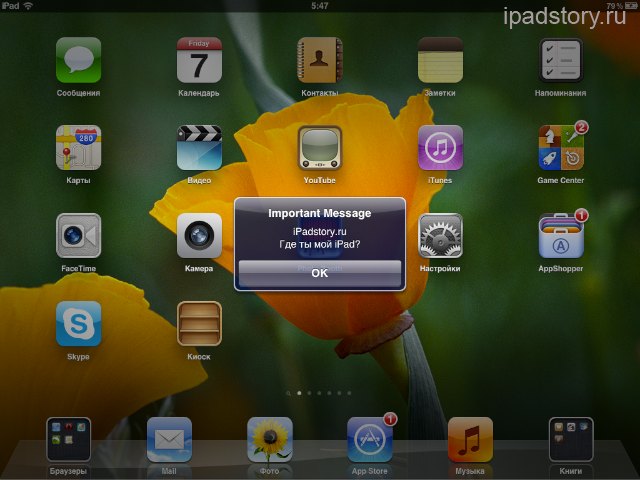Open the Киоск newsstand shelf
The width and height of the screenshot is (640, 480).
[x=199, y=324]
